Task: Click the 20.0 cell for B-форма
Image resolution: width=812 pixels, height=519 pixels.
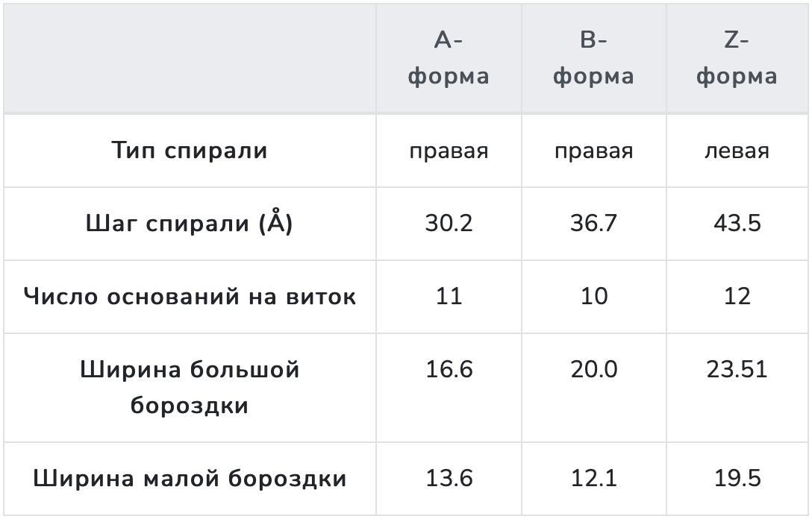Action: (x=593, y=370)
